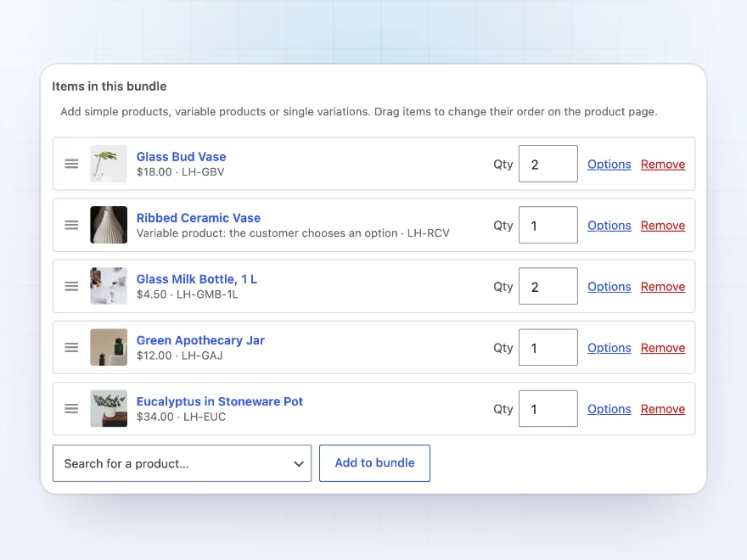Grab the drag handle for Green Apothecary Jar
This screenshot has height=560, width=747.
point(71,348)
